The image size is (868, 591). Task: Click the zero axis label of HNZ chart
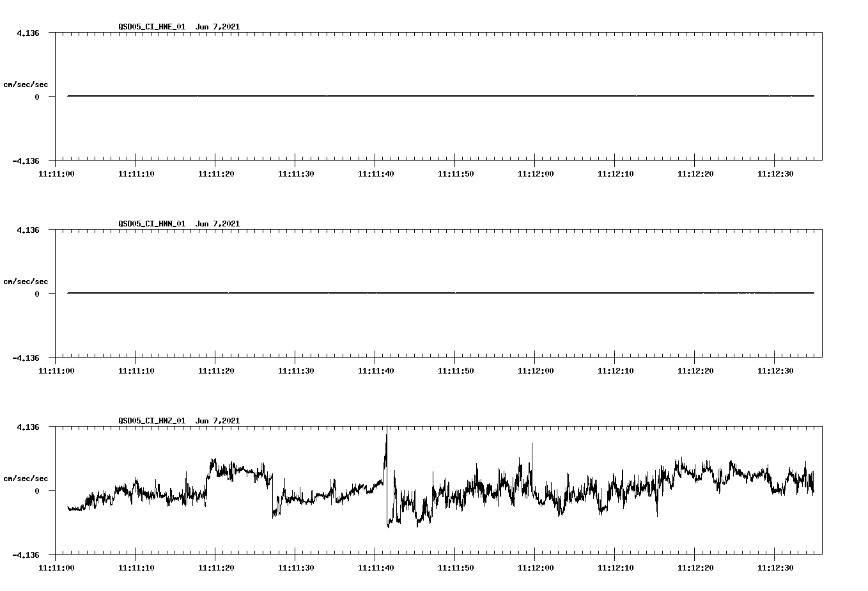[37, 491]
